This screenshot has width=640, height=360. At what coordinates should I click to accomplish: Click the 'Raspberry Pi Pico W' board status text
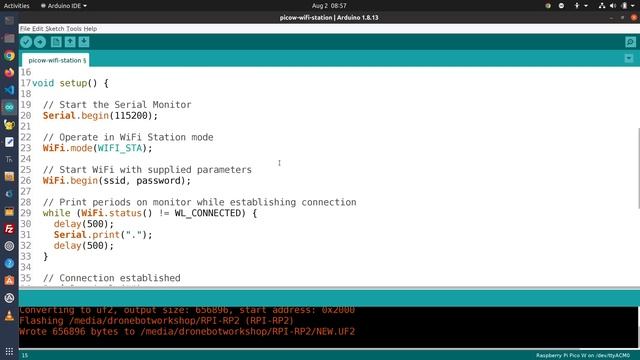point(582,356)
